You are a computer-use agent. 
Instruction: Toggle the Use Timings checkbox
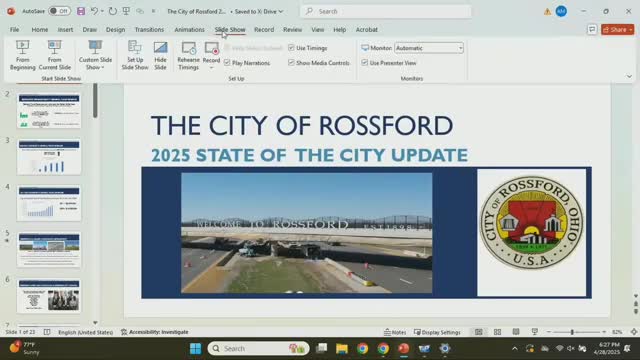291,48
